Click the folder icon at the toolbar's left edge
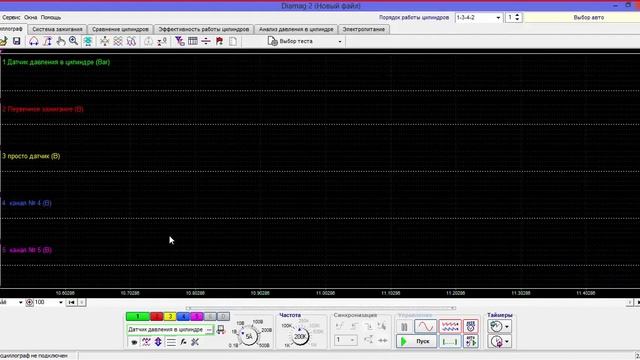This screenshot has height=360, width=640. (3, 41)
